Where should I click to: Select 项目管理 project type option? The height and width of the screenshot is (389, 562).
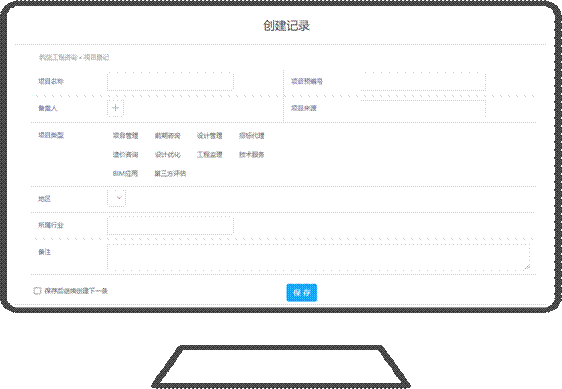tap(125, 136)
